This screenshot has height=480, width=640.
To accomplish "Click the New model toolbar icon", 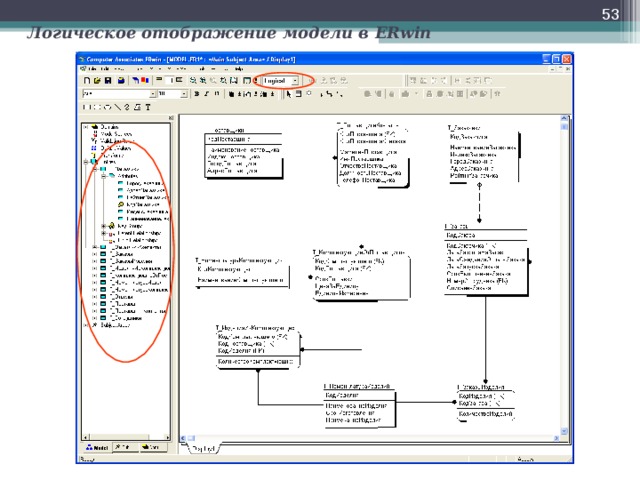I will (x=88, y=79).
